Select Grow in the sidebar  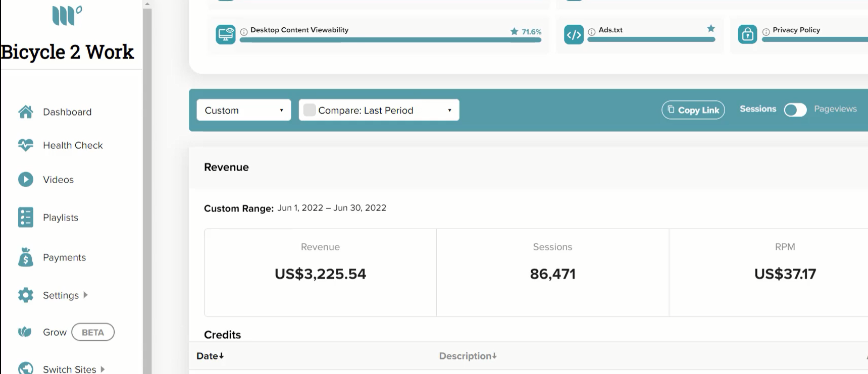pos(55,332)
